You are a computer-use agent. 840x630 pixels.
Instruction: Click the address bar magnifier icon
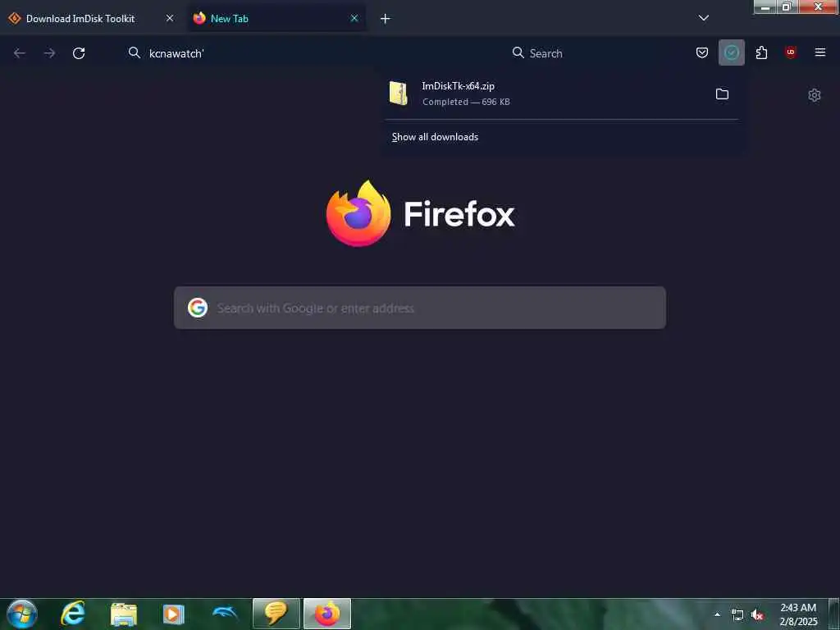[134, 52]
